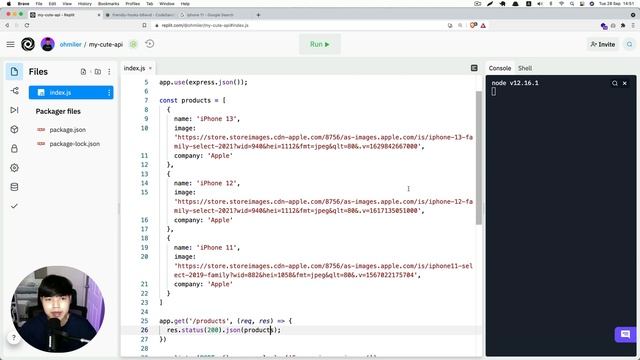The width and height of the screenshot is (640, 360).
Task: Click the new file icon in Files
Action: tap(83, 72)
